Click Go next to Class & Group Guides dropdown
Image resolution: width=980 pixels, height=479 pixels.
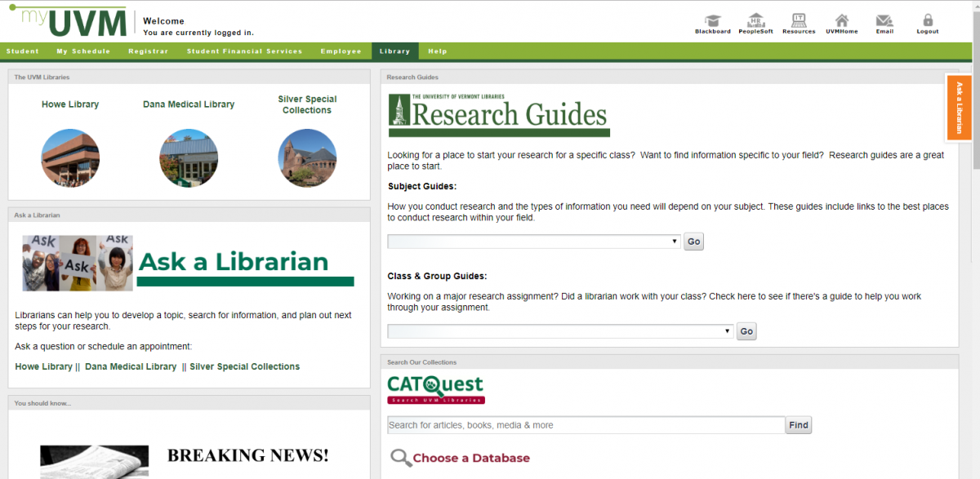tap(746, 331)
